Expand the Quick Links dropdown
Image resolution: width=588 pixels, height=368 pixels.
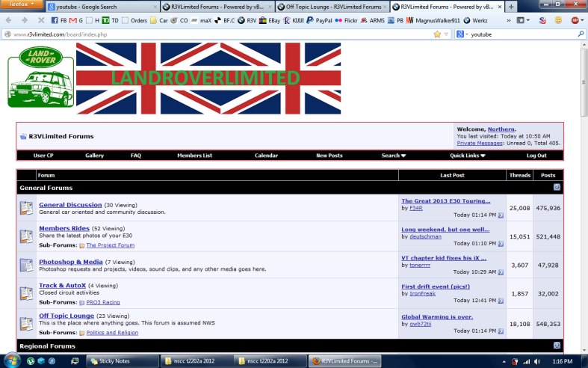tap(467, 156)
